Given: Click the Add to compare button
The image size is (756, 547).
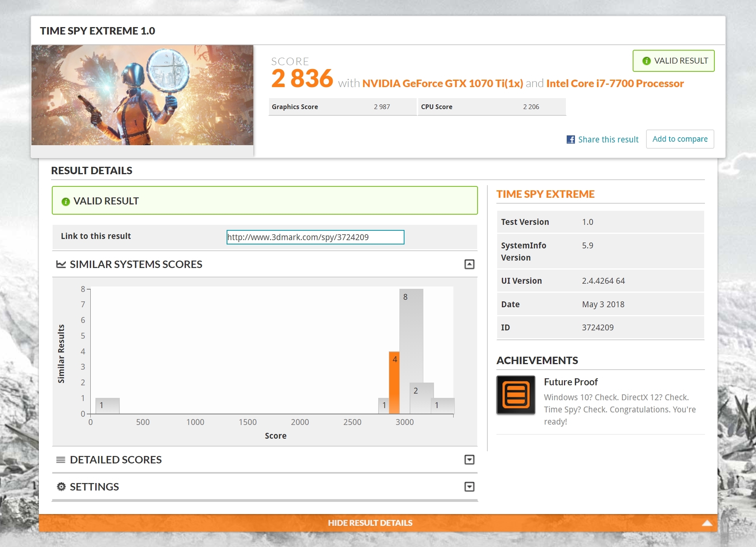Looking at the screenshot, I should click(x=680, y=139).
